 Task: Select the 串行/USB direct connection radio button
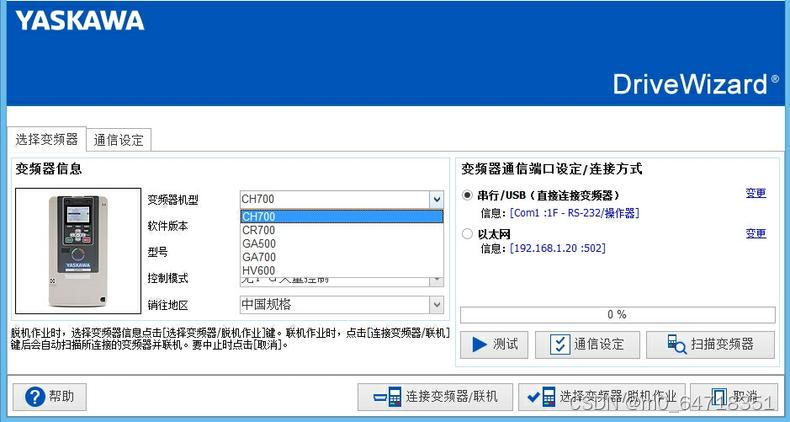tap(467, 195)
